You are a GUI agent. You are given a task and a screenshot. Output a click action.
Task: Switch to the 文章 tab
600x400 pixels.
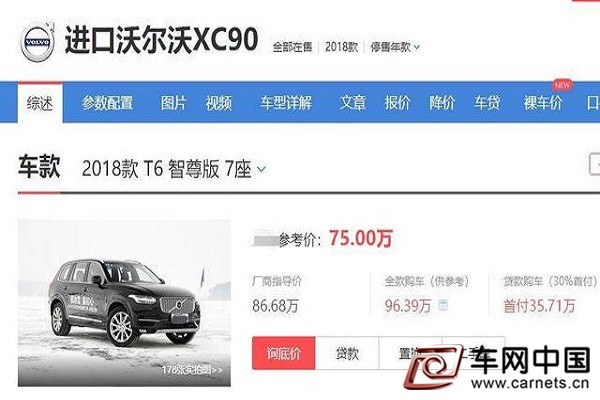352,103
